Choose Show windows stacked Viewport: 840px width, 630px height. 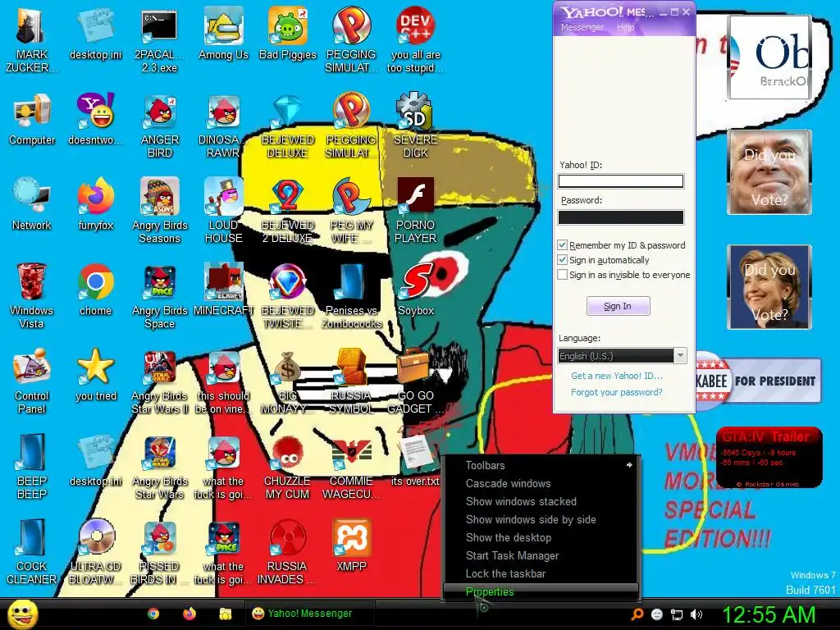[541, 501]
